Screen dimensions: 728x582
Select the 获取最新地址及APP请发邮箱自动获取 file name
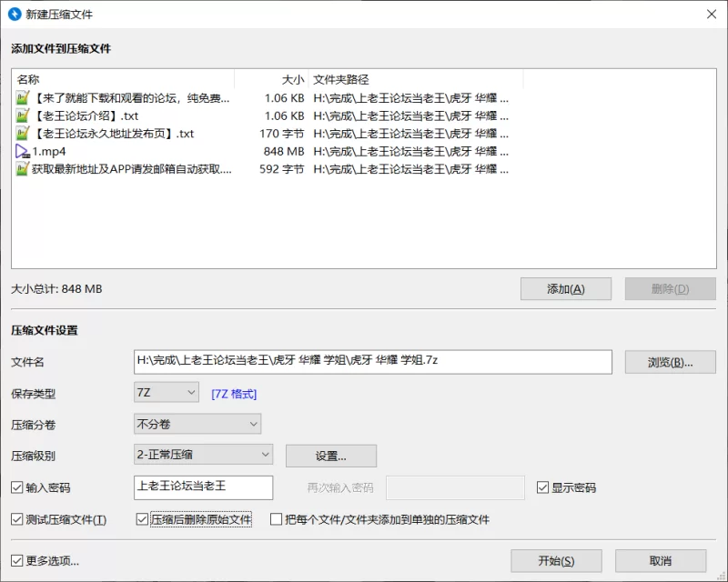[x=131, y=169]
